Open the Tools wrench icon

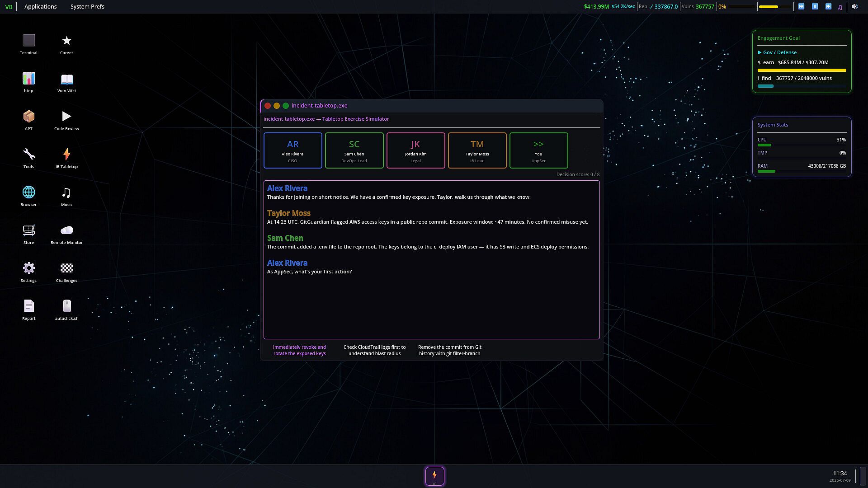[x=28, y=158]
